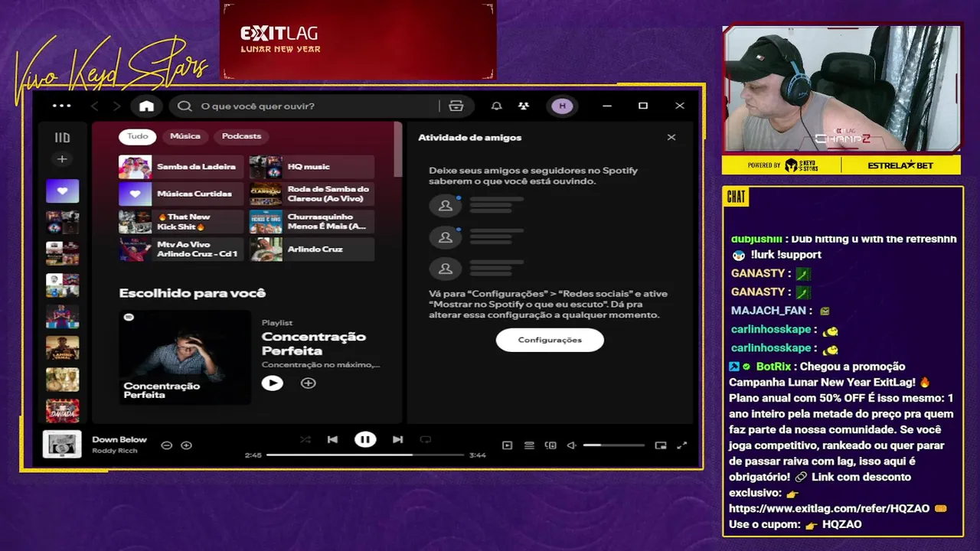Open the miniplayer
Viewport: 980px width, 551px height.
(x=661, y=445)
